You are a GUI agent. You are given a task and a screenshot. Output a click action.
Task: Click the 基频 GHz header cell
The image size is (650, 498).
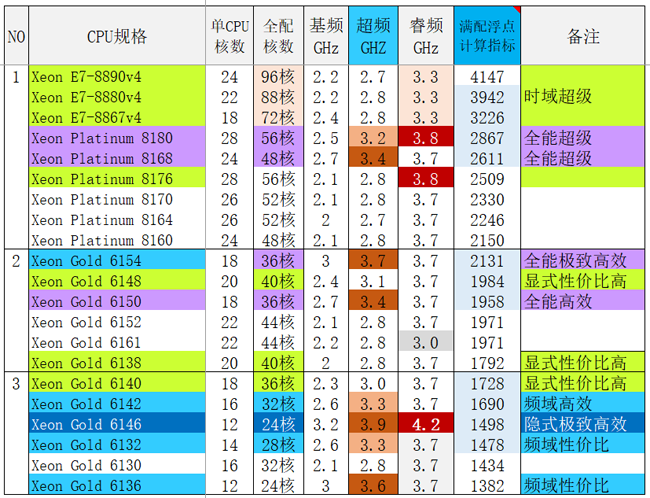tap(326, 36)
